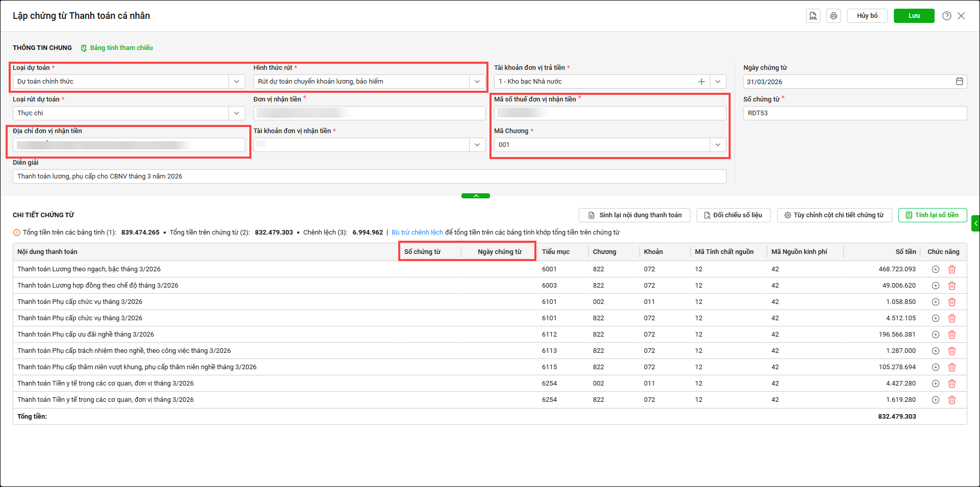980x487 pixels.
Task: Click the Hủy bỏ button
Action: pyautogui.click(x=867, y=16)
